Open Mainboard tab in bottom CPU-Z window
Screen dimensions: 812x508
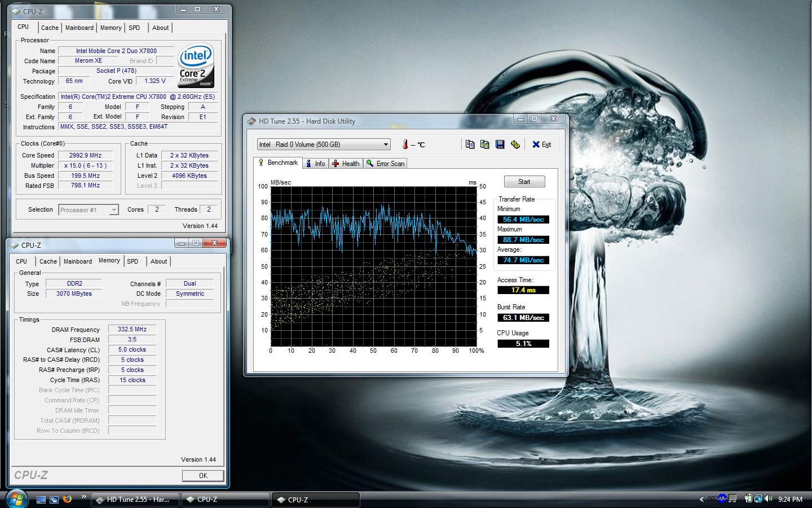78,261
